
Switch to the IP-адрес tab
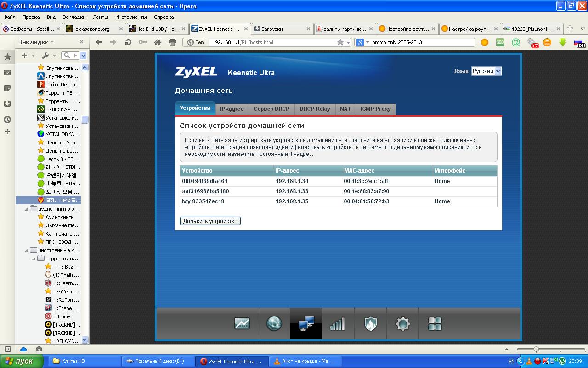pyautogui.click(x=232, y=109)
